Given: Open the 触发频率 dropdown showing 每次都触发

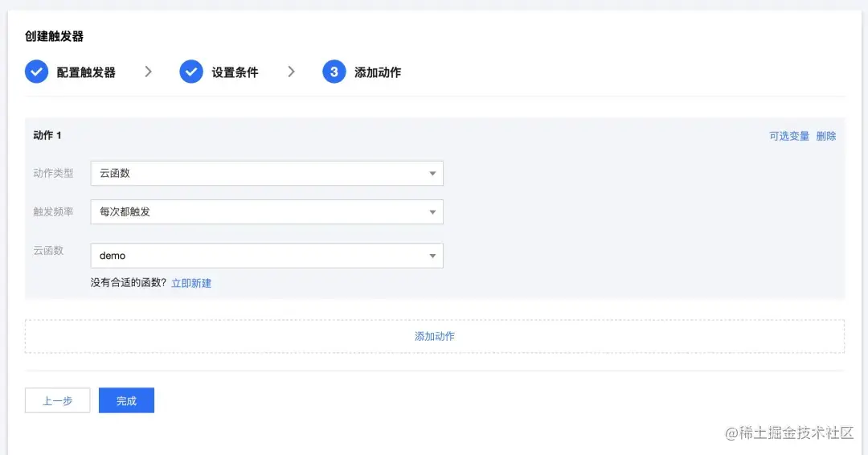Looking at the screenshot, I should (x=267, y=212).
